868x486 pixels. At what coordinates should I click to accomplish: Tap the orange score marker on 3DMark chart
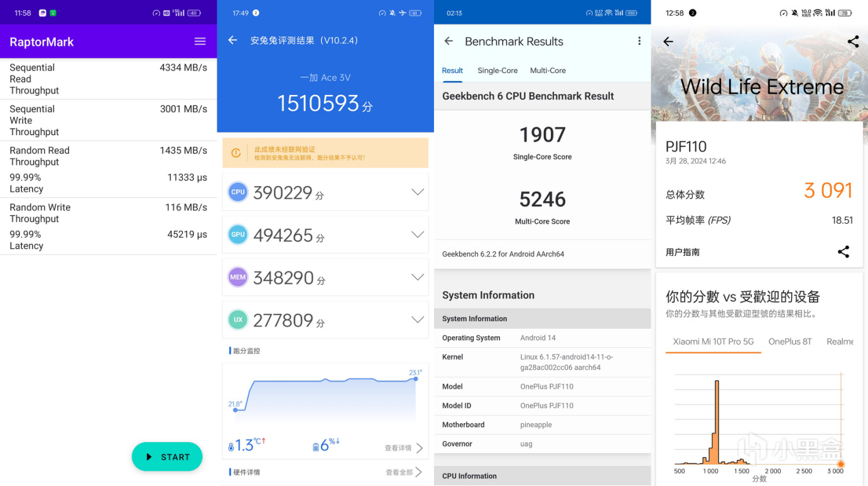pyautogui.click(x=841, y=464)
